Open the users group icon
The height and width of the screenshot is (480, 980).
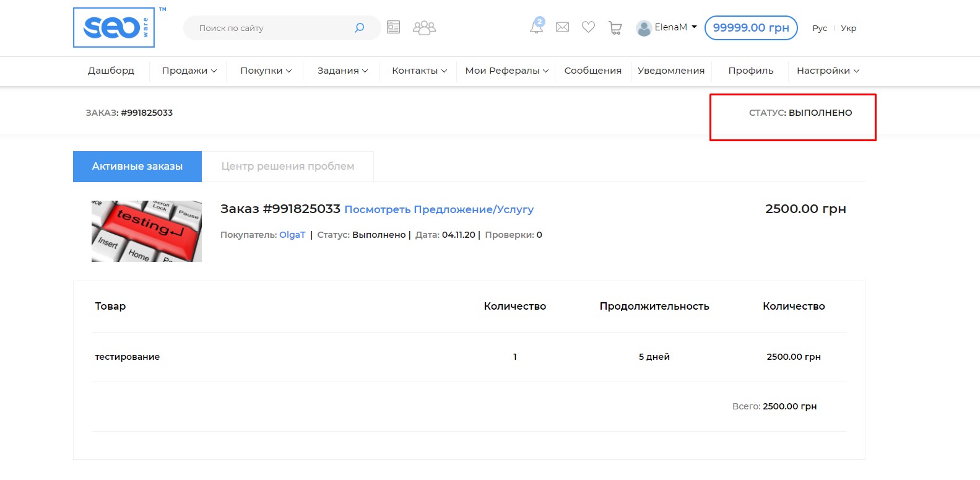pyautogui.click(x=424, y=28)
